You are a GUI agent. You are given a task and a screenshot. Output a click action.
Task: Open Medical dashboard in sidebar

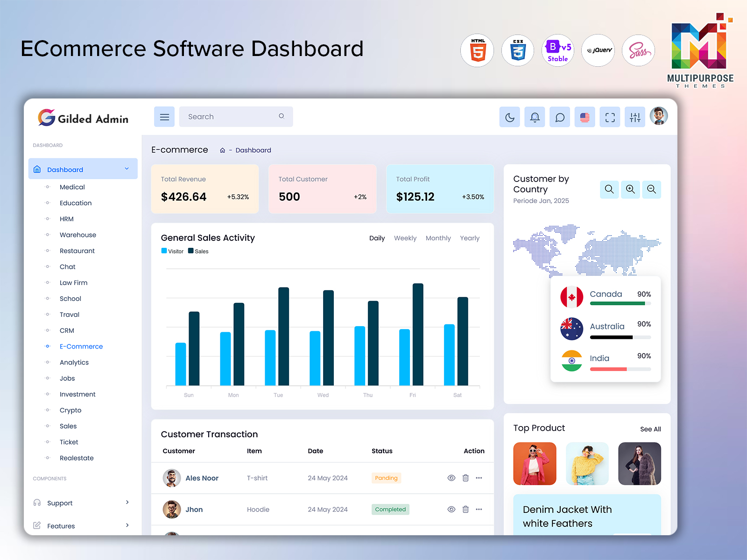click(72, 187)
